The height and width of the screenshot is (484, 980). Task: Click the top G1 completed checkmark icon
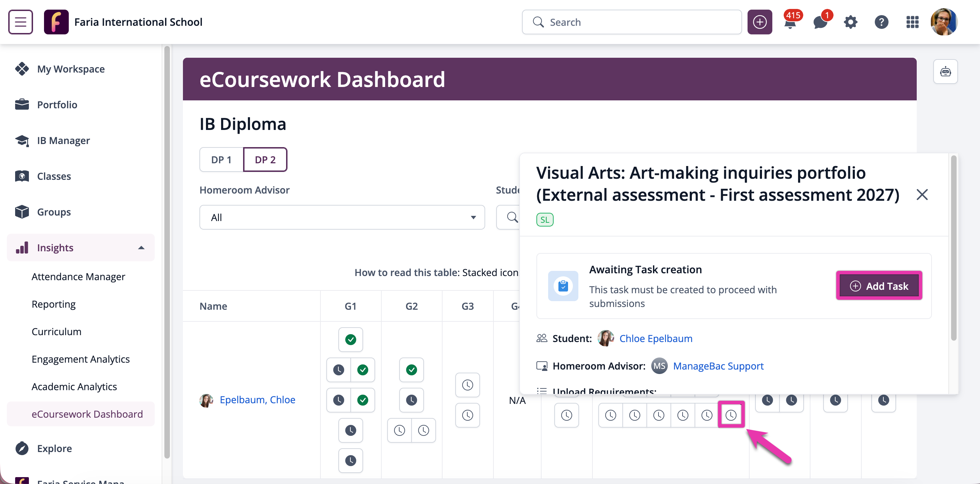350,339
